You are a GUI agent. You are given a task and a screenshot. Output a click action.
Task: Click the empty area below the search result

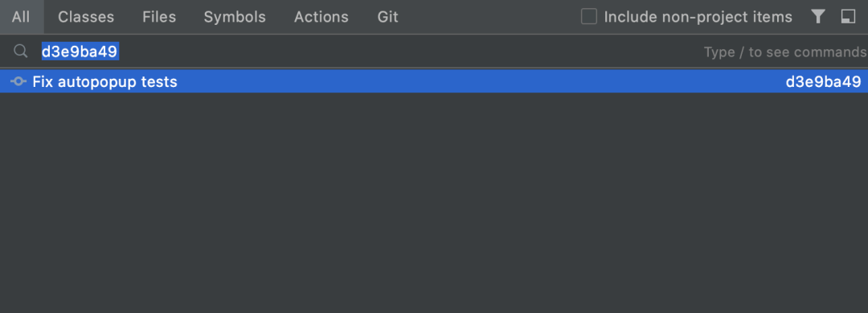pos(434,203)
